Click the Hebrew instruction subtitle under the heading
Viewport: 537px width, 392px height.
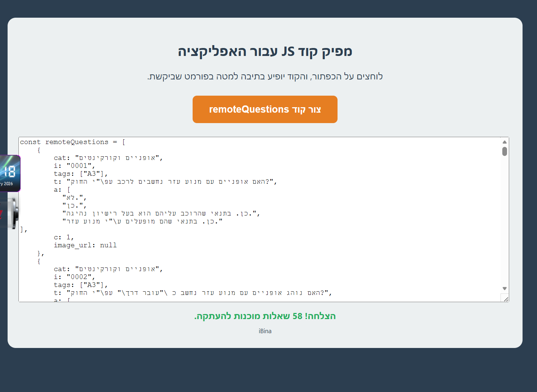[x=265, y=77]
